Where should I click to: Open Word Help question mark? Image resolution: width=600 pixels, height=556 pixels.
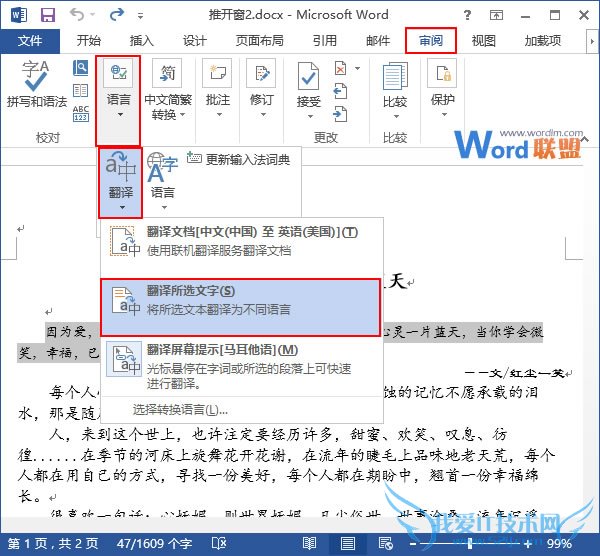[x=467, y=15]
